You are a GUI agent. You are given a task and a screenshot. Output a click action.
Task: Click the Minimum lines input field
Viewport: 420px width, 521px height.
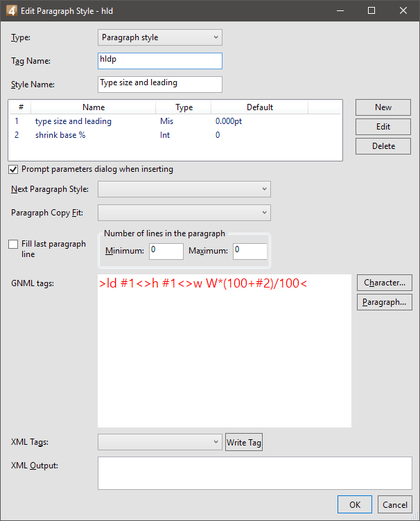[166, 251]
